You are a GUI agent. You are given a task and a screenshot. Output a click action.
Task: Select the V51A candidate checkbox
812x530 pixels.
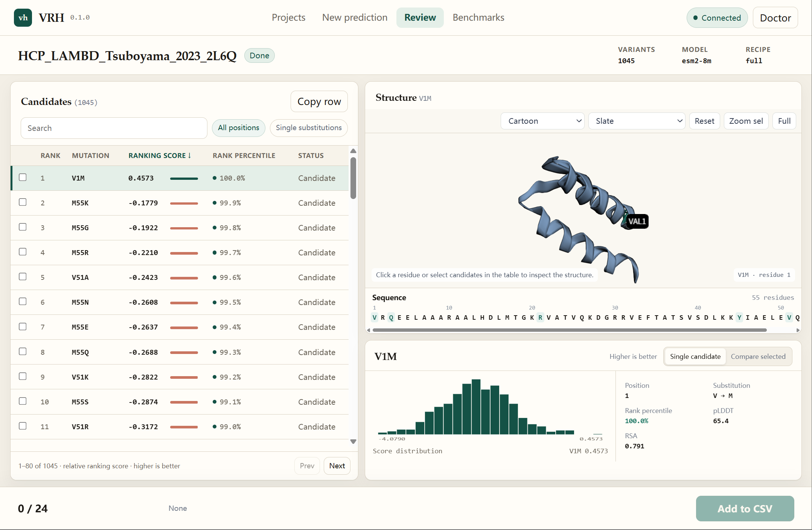pyautogui.click(x=23, y=276)
